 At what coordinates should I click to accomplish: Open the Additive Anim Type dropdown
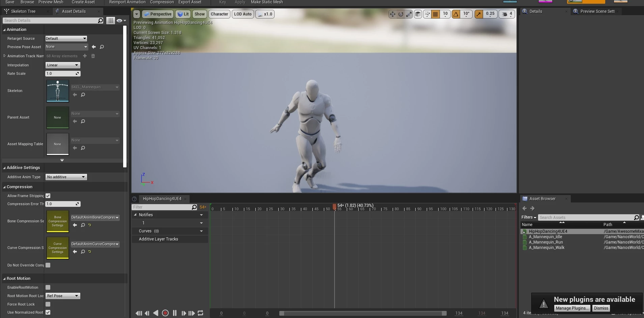click(x=66, y=177)
